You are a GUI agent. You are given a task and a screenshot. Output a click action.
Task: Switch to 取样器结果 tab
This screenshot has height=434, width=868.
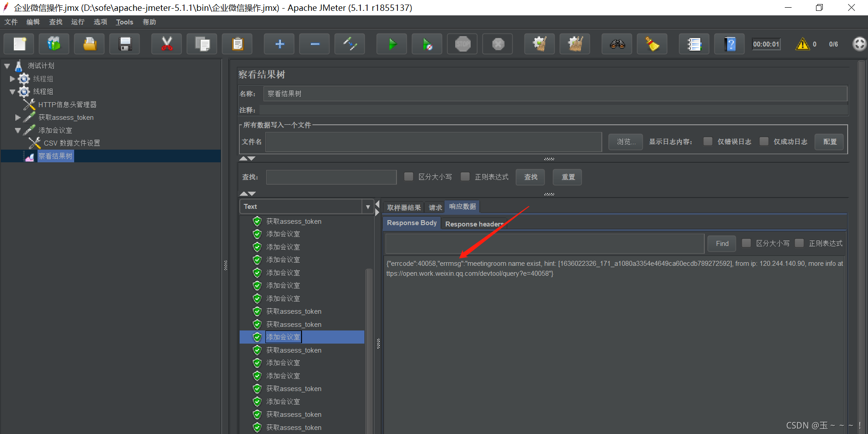(404, 208)
